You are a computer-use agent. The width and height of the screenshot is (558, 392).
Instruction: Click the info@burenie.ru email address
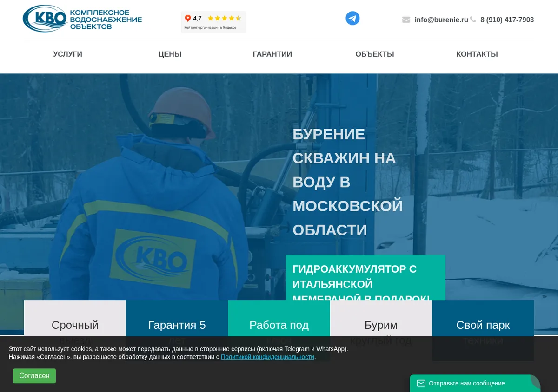441,20
